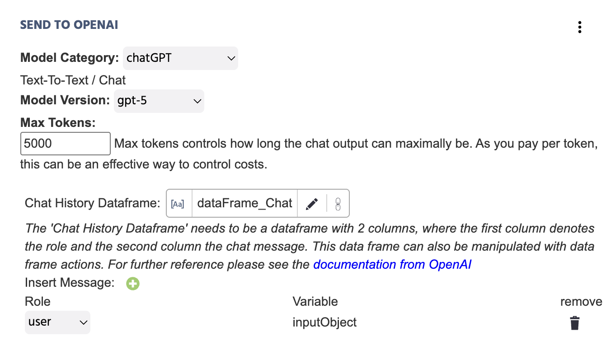Click the SEND TO OPENAI heading

(x=69, y=24)
